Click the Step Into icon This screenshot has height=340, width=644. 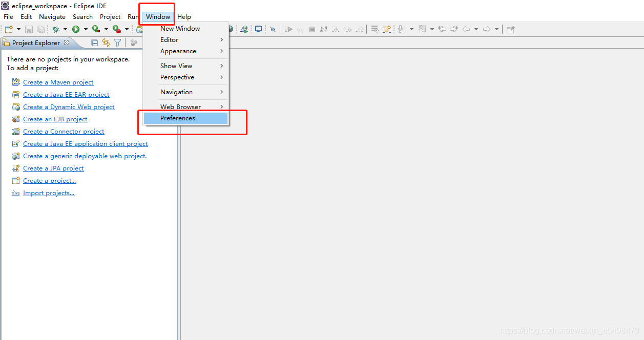tap(336, 29)
